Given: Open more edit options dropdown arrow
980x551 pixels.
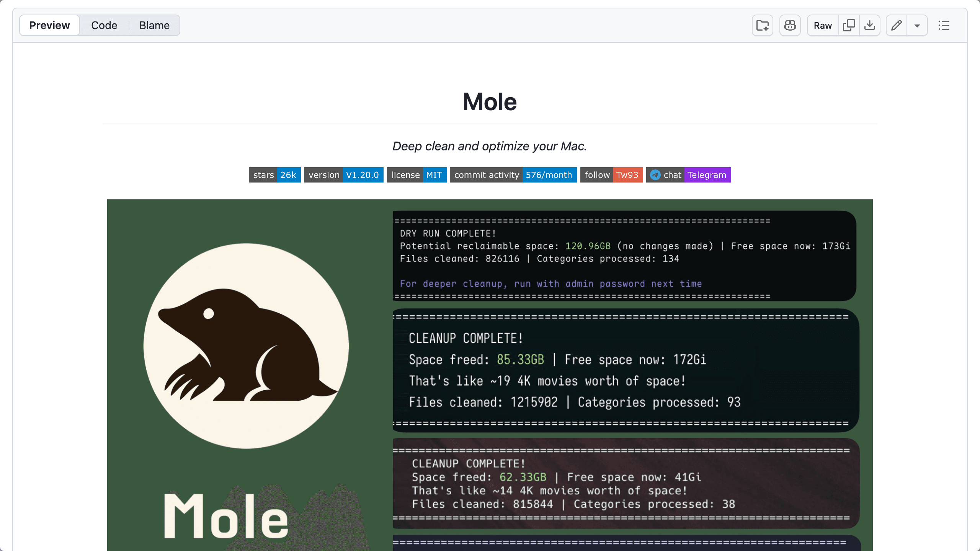Looking at the screenshot, I should pyautogui.click(x=917, y=25).
